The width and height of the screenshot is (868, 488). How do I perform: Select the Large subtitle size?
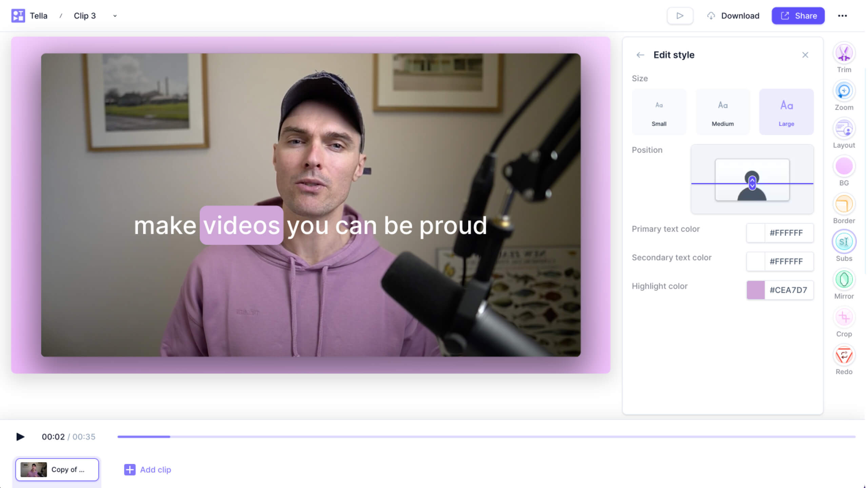(786, 112)
